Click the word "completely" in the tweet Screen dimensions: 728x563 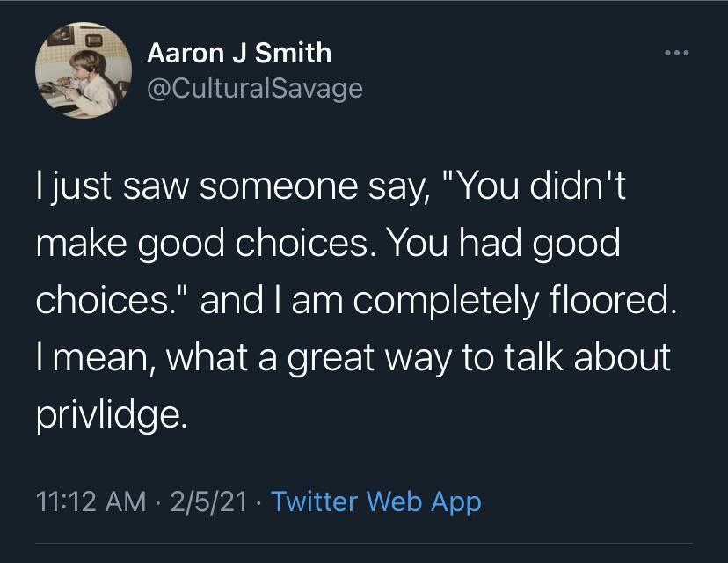pyautogui.click(x=448, y=300)
